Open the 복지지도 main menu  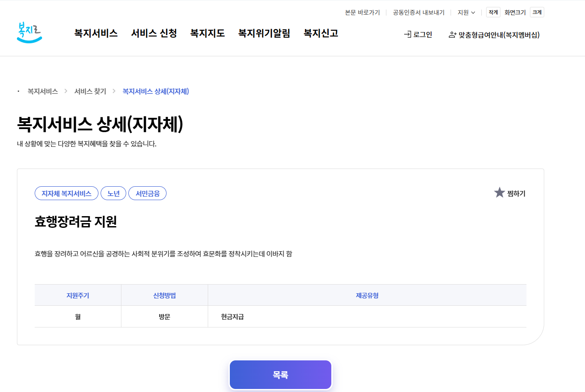coord(207,33)
